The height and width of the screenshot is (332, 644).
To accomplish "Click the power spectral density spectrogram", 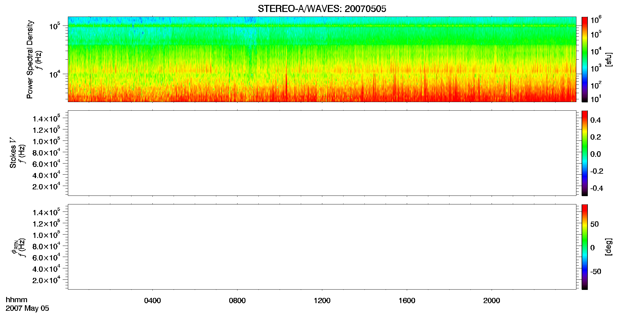I will point(322,59).
